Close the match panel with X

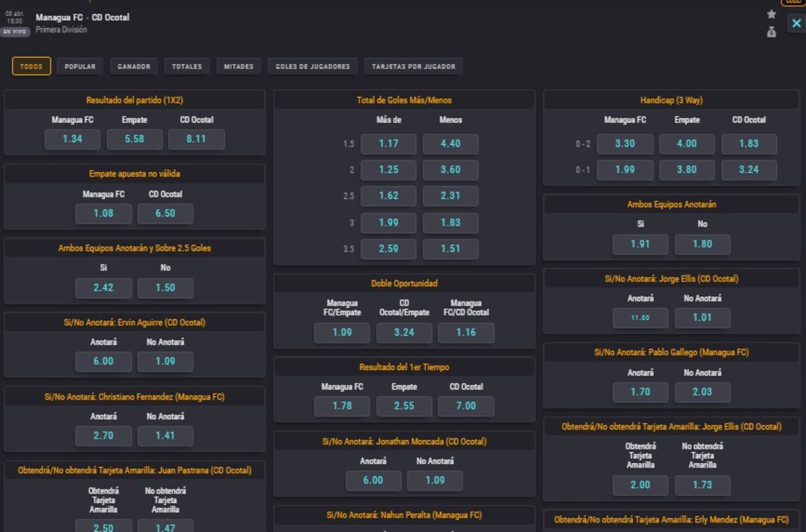coord(797,24)
